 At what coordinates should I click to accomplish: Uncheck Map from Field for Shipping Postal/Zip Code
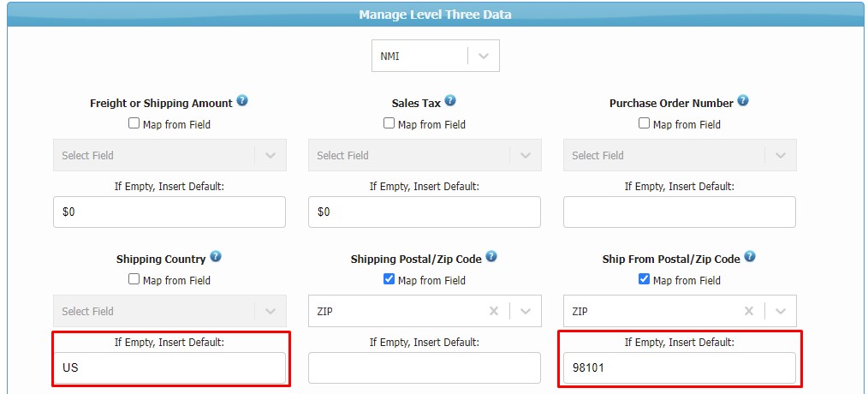tap(389, 279)
